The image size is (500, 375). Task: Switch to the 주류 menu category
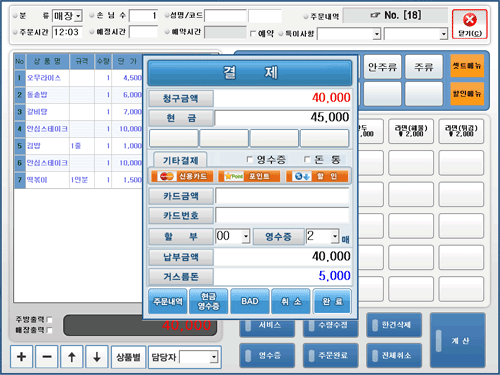coord(424,67)
